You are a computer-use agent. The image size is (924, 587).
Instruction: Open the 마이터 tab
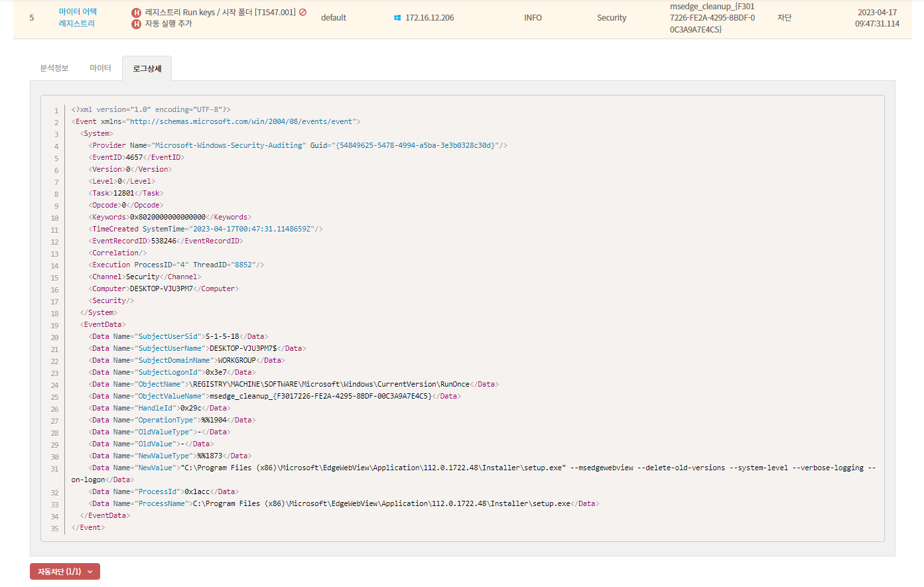click(x=100, y=68)
